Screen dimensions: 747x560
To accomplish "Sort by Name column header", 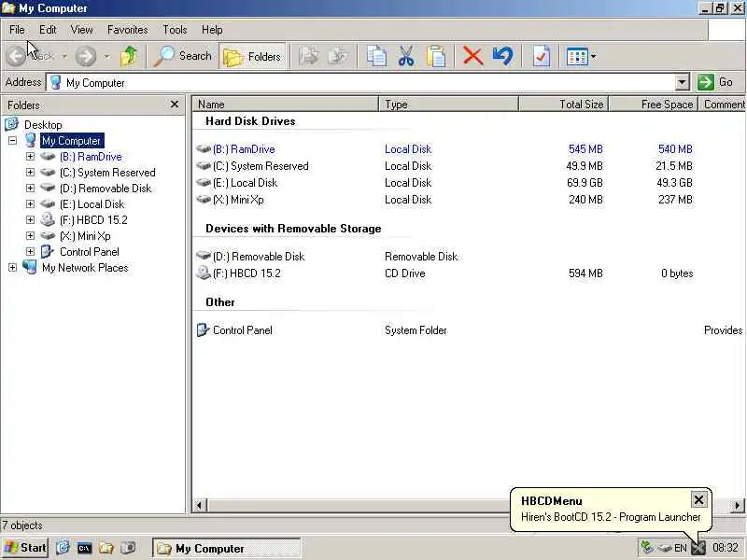I will click(x=286, y=104).
